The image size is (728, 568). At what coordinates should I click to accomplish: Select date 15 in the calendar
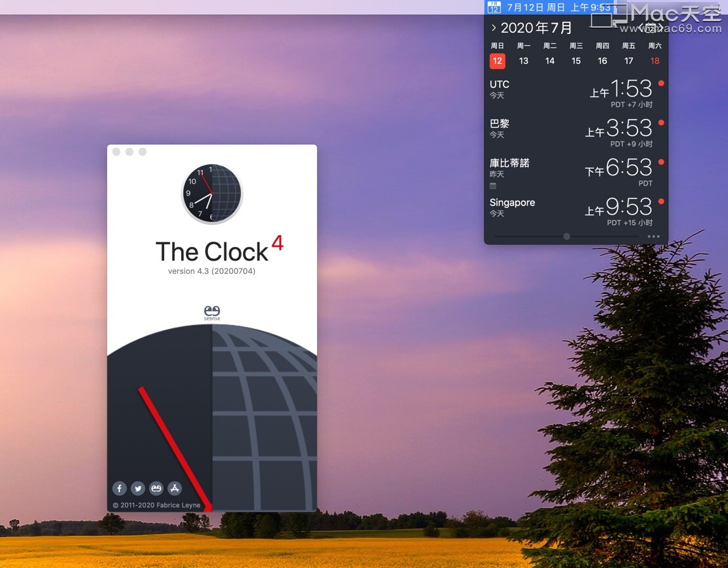(576, 60)
